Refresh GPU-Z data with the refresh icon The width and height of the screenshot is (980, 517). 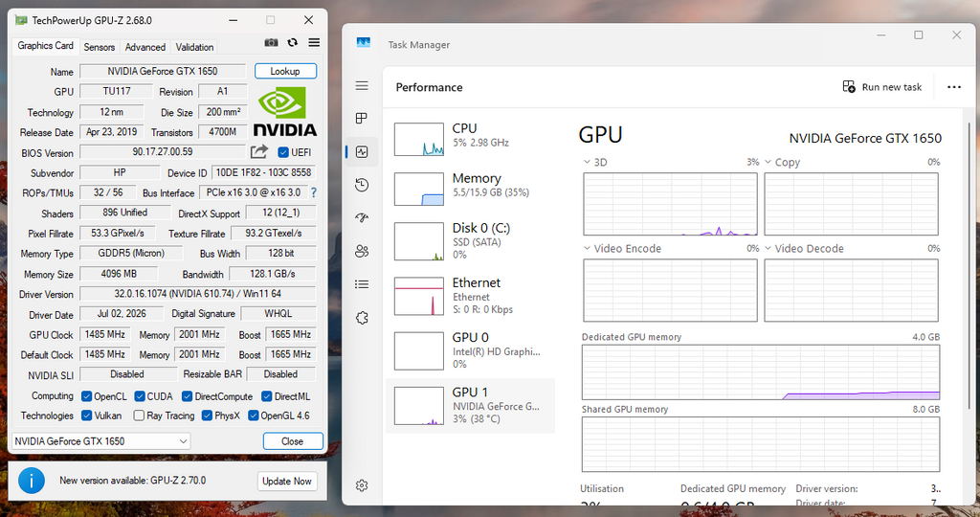(x=293, y=42)
